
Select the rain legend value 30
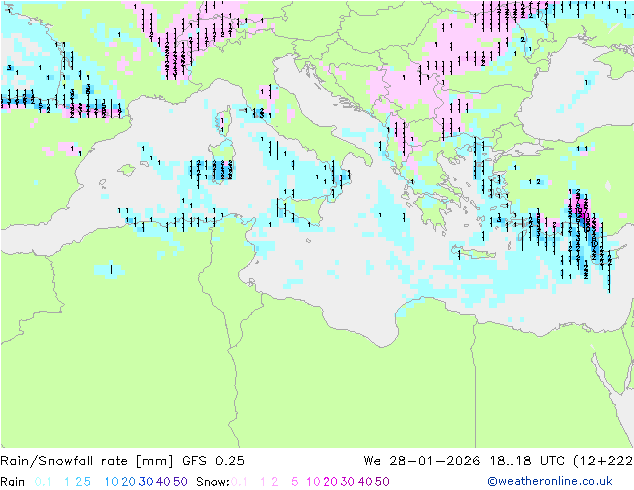[x=146, y=482]
